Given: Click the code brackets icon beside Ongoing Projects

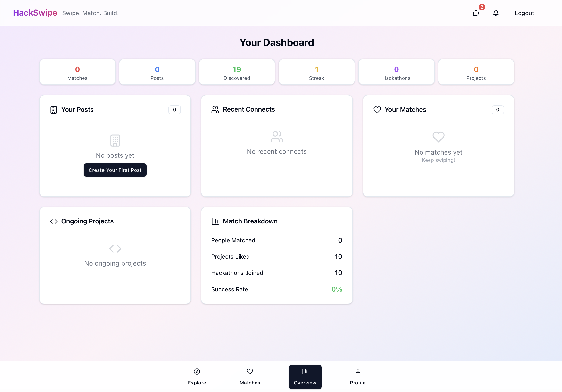Looking at the screenshot, I should [53, 221].
